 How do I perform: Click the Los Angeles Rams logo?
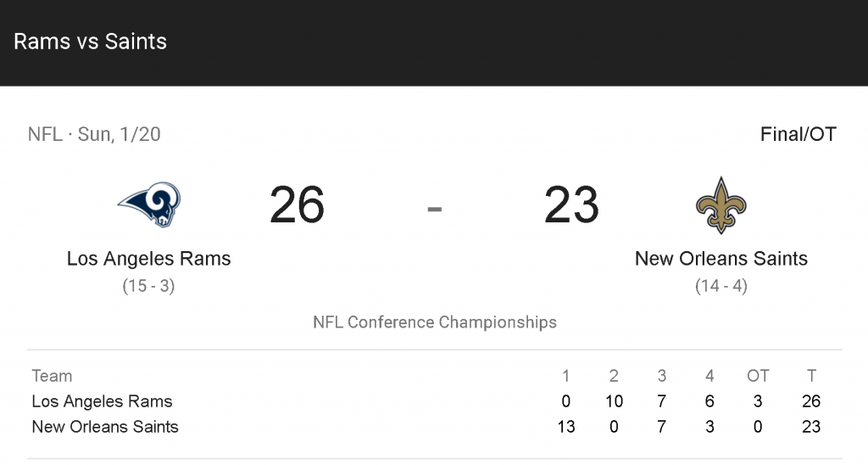(148, 205)
